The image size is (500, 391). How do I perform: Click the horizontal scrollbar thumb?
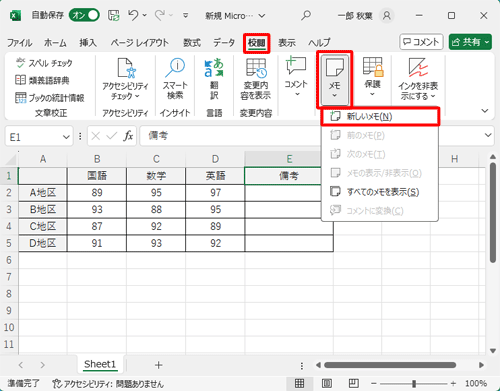(390, 365)
